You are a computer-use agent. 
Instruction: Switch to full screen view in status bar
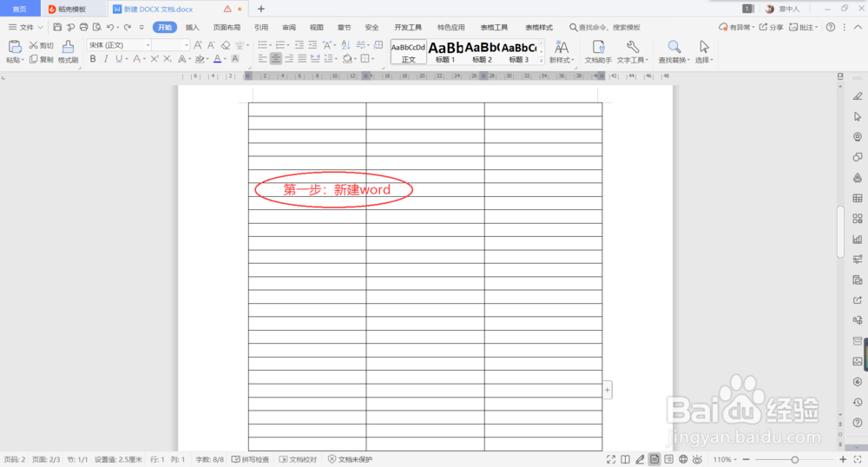tap(610, 459)
